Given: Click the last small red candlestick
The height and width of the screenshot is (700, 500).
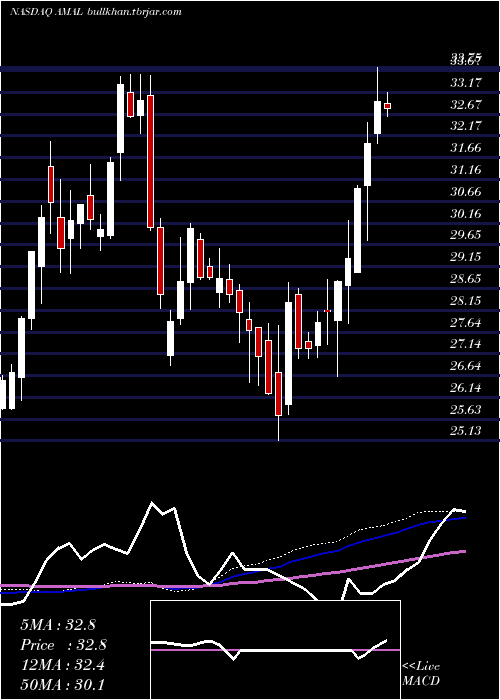Looking at the screenshot, I should 388,106.
